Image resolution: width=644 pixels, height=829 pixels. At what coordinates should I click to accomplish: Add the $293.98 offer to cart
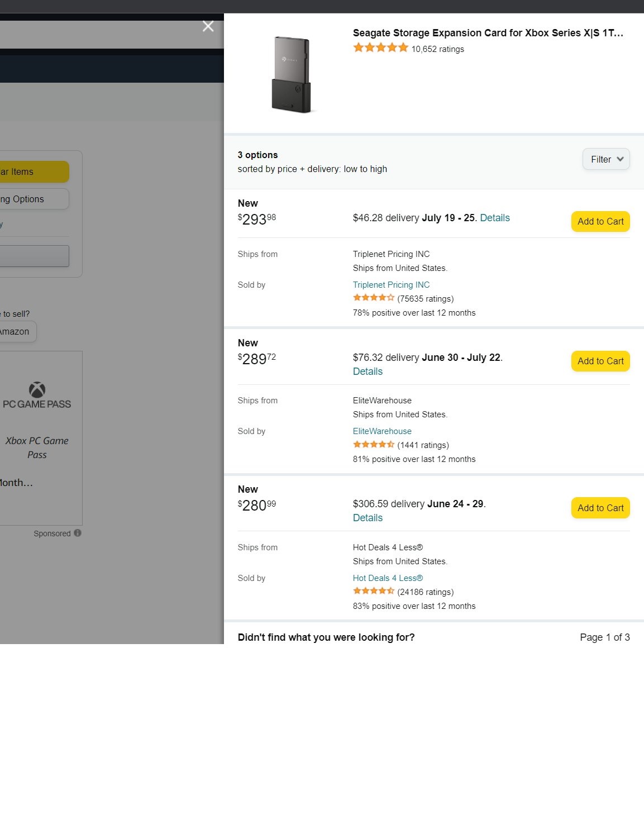(x=600, y=221)
